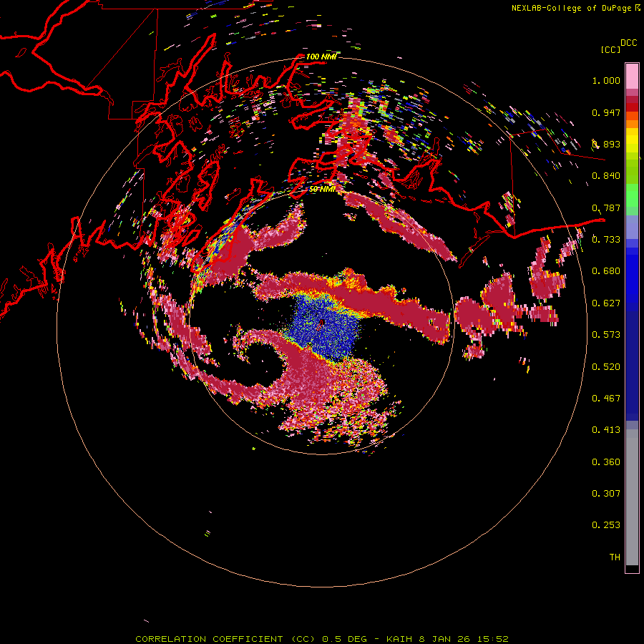
Task: Select the 0.680 legend value
Action: tap(606, 271)
